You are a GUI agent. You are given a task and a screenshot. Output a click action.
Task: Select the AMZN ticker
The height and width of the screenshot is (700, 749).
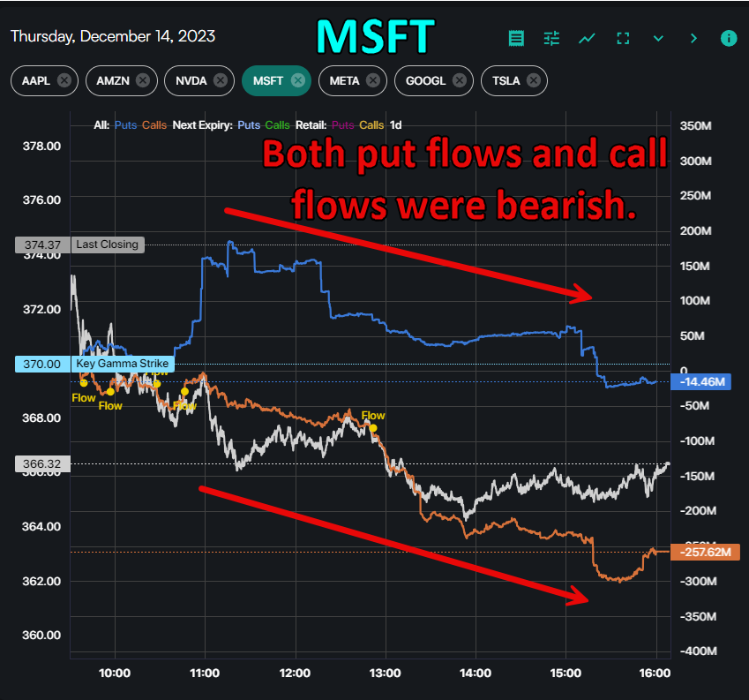pos(113,80)
